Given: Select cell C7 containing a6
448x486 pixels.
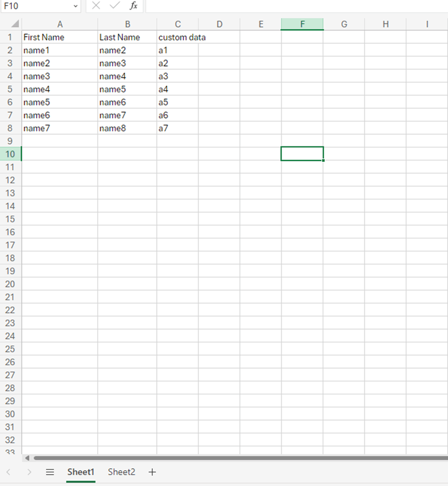Looking at the screenshot, I should coord(177,115).
